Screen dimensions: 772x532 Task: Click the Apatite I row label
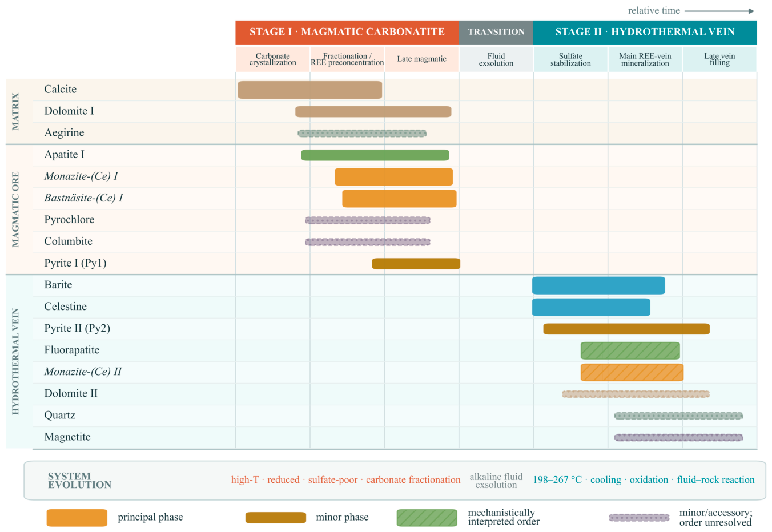[64, 155]
